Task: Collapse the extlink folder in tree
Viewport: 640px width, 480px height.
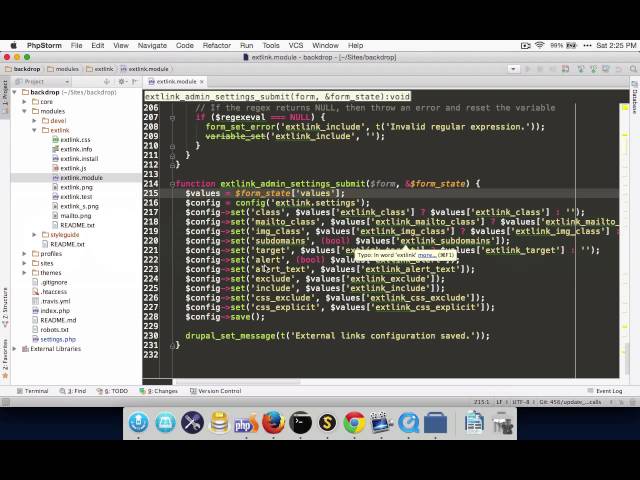Action: pos(34,130)
